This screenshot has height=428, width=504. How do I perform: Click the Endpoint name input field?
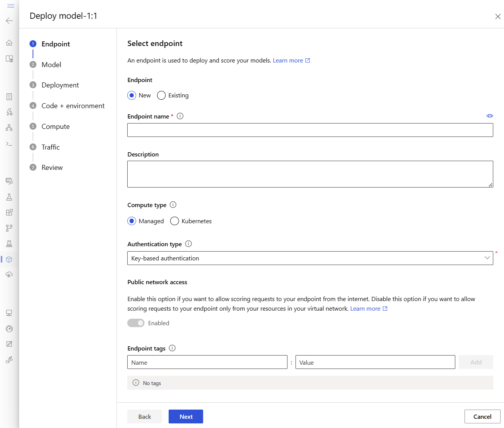pyautogui.click(x=310, y=130)
